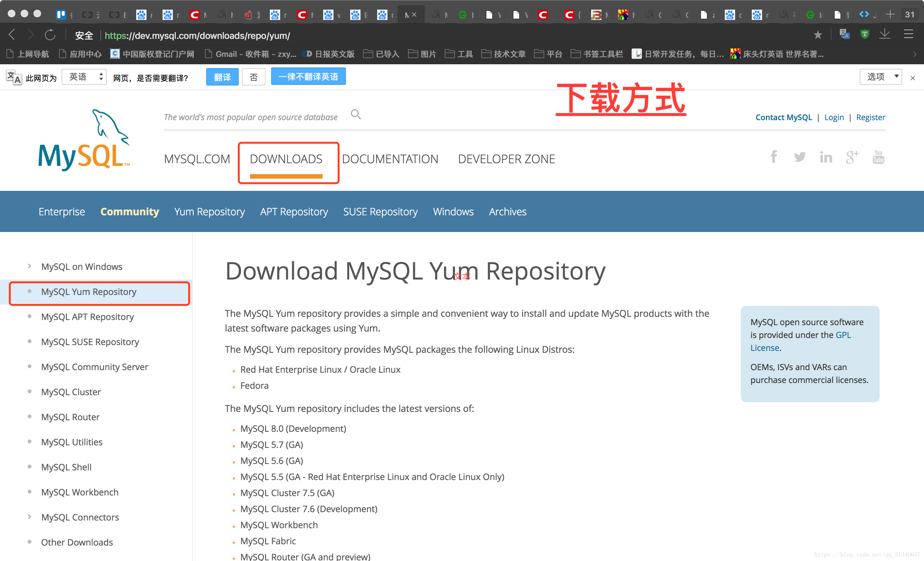This screenshot has width=924, height=561.
Task: Decline translation with the 否 button
Action: (254, 77)
